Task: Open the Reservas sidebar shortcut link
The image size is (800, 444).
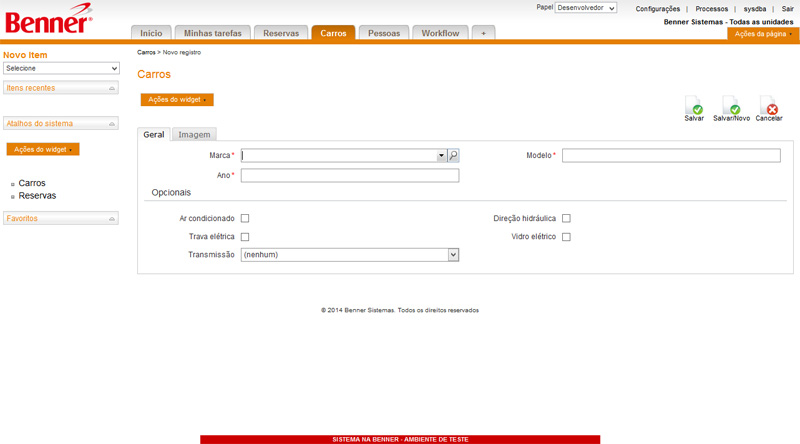Action: [x=37, y=196]
